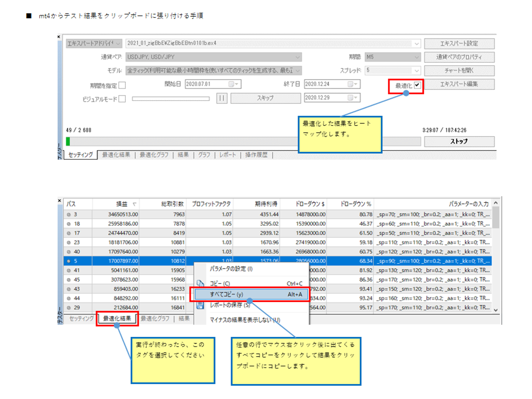Click the pass icon for row 17
Image resolution: width=532 pixels, height=399 pixels.
coord(69,233)
